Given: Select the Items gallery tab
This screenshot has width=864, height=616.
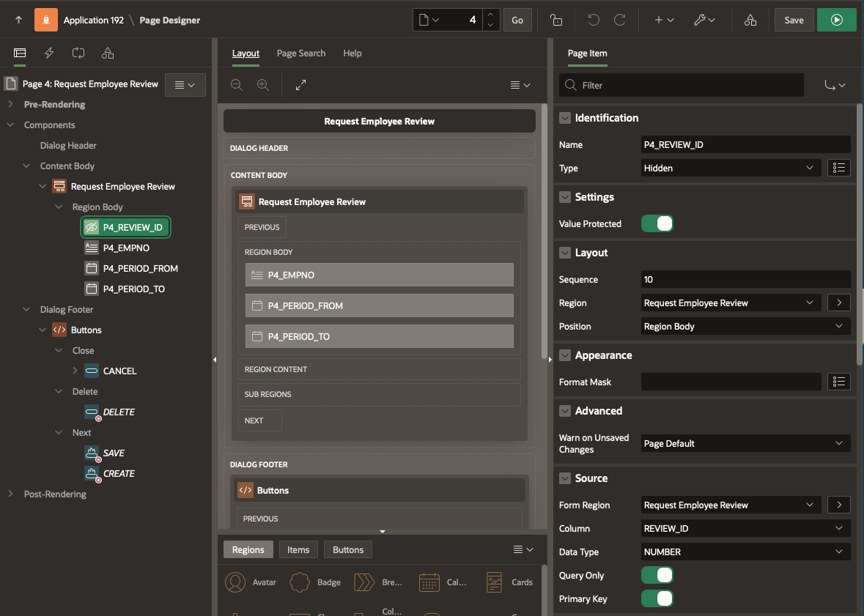Looking at the screenshot, I should pos(298,550).
